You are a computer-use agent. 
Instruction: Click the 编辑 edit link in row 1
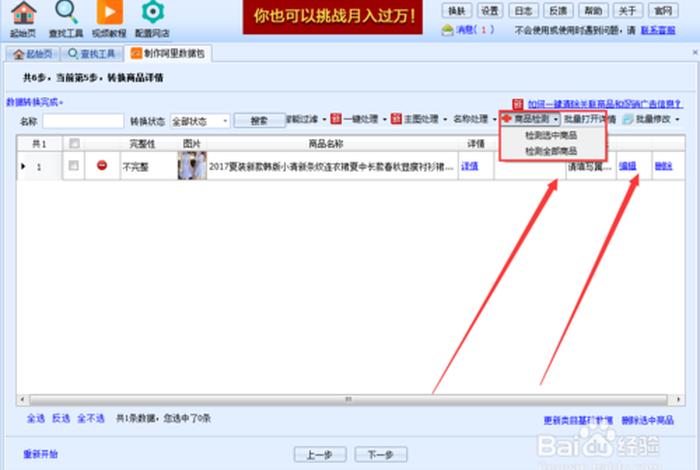click(628, 166)
